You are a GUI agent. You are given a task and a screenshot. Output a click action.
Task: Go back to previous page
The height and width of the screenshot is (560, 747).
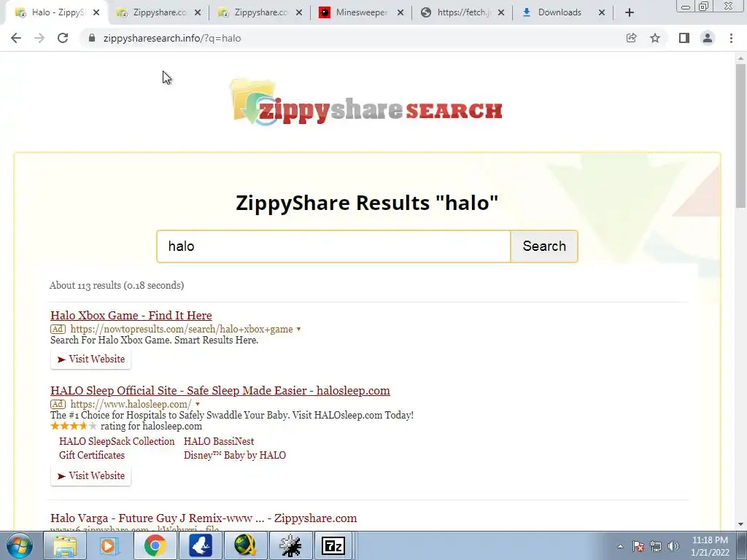tap(16, 38)
